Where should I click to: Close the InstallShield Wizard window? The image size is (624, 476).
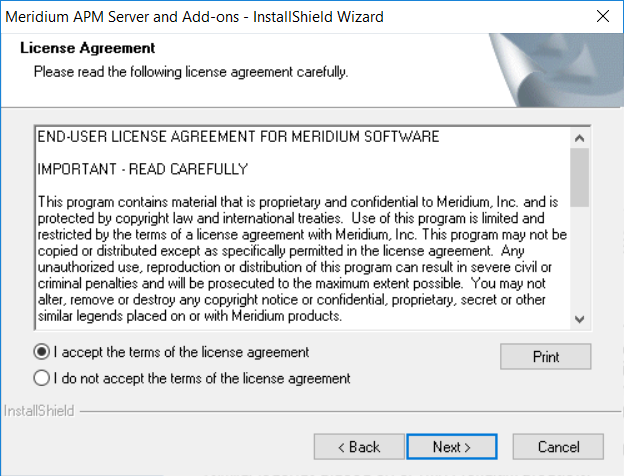(603, 16)
